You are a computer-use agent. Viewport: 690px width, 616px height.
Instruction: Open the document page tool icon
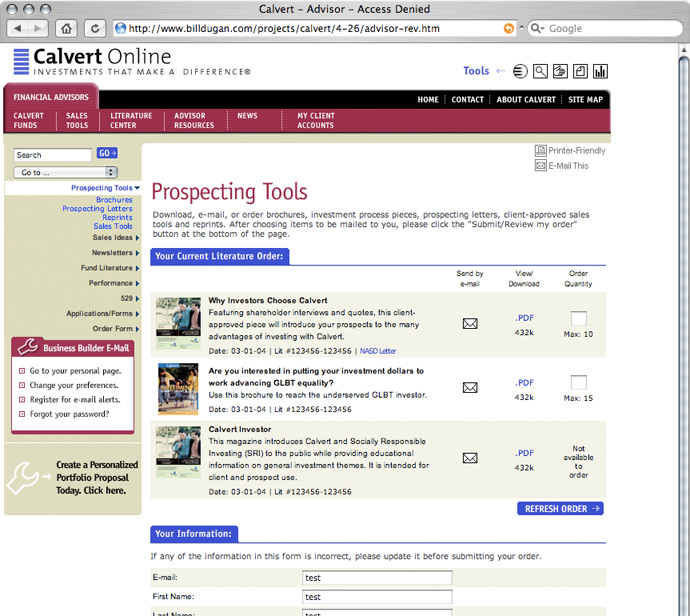pos(580,71)
